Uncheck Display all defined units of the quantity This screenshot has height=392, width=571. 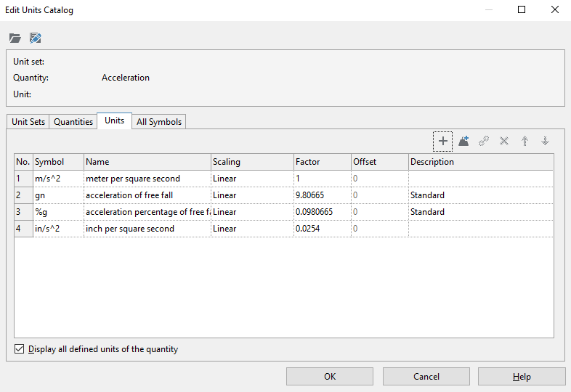20,349
